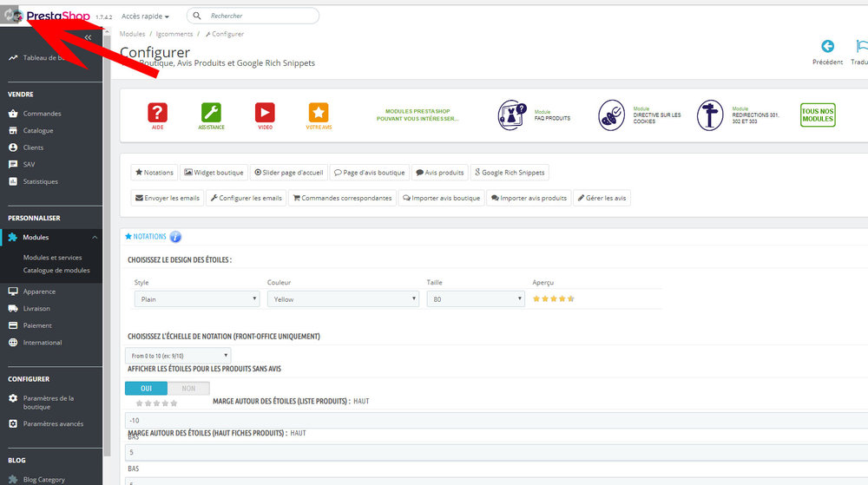The image size is (868, 485).
Task: Open the Importer avis boutique tab
Action: pyautogui.click(x=441, y=198)
